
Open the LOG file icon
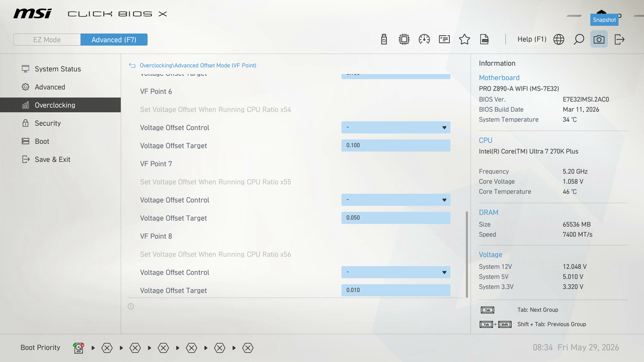pyautogui.click(x=485, y=39)
